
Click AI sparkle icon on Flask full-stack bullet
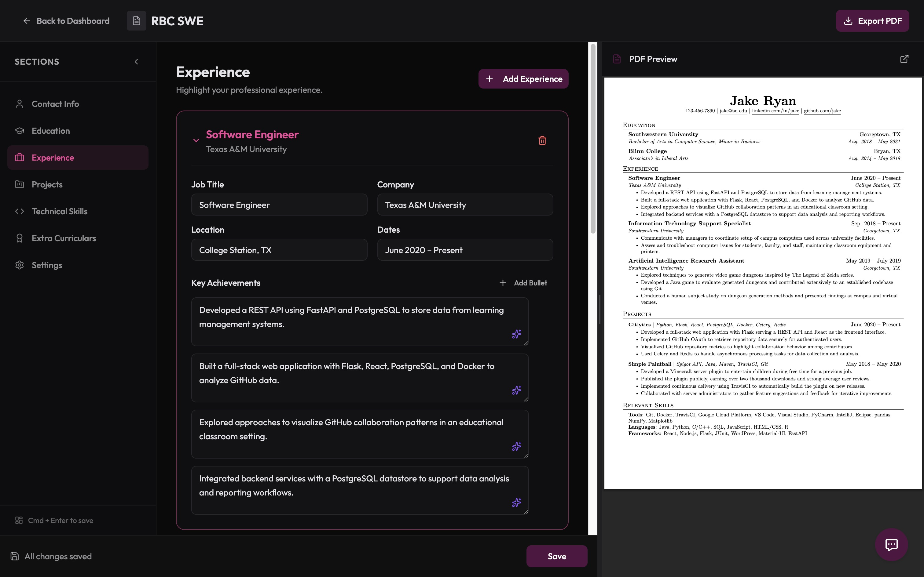pyautogui.click(x=516, y=390)
